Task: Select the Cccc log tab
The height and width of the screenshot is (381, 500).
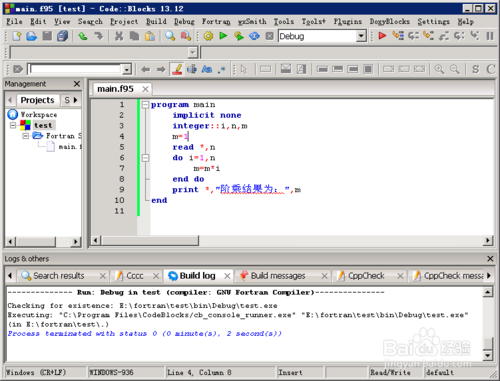Action: [135, 276]
